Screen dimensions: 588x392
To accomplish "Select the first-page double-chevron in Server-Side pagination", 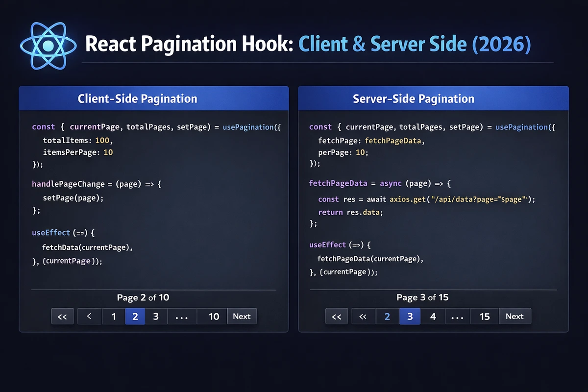I will 337,316.
